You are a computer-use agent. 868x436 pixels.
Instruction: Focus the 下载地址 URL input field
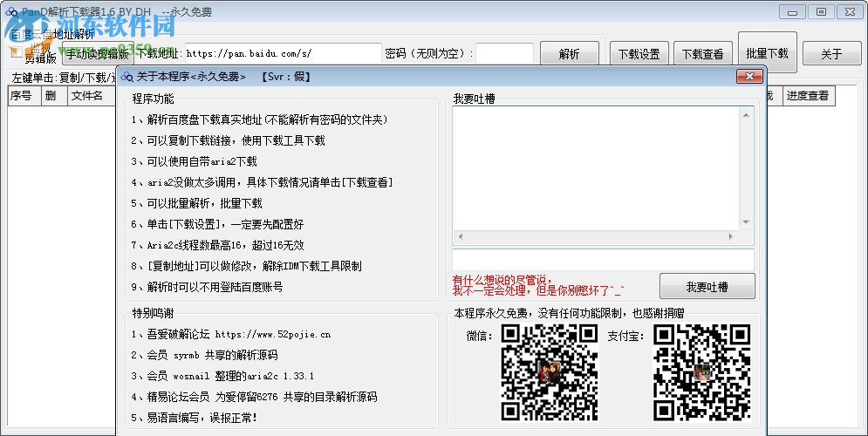283,54
